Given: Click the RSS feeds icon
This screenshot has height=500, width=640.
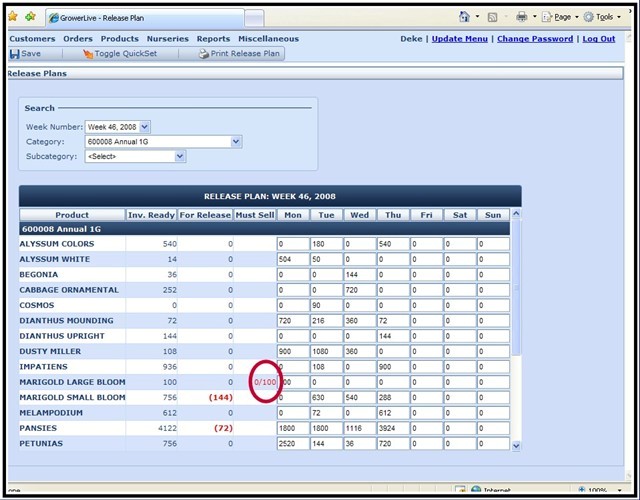Looking at the screenshot, I should point(493,17).
